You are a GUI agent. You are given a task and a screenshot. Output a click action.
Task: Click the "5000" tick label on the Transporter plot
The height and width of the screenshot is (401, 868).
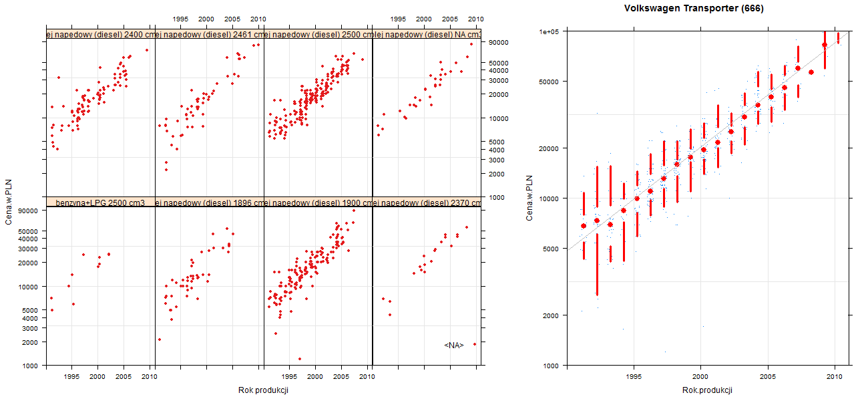(552, 249)
